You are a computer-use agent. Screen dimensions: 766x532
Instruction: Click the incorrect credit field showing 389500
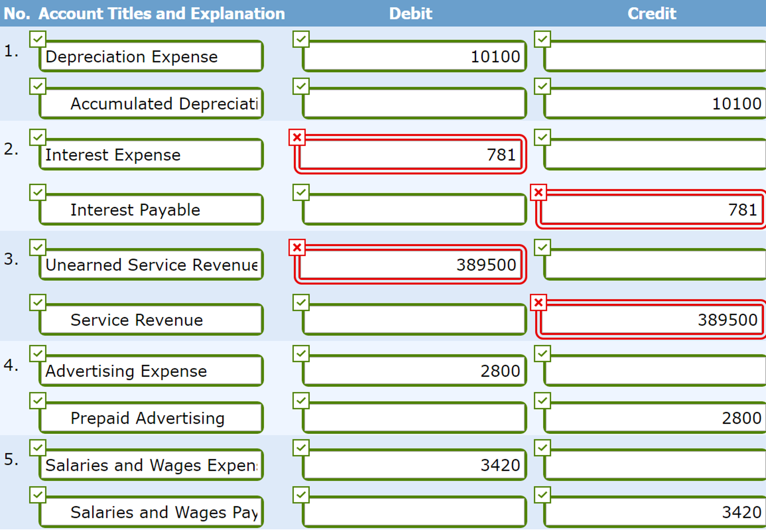(651, 320)
